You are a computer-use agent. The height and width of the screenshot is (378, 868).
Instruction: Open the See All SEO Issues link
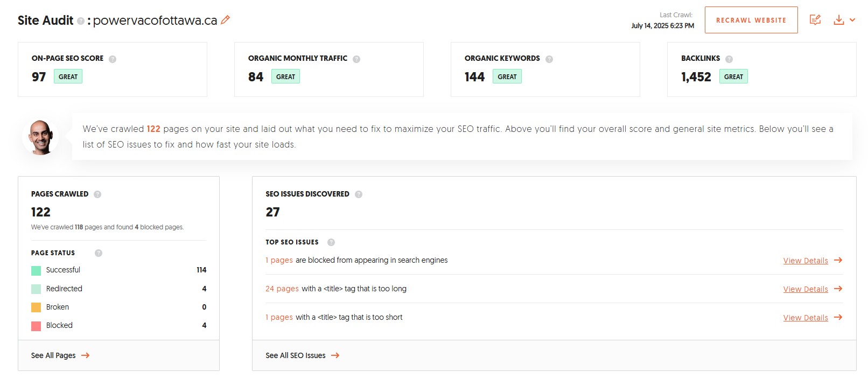(296, 355)
